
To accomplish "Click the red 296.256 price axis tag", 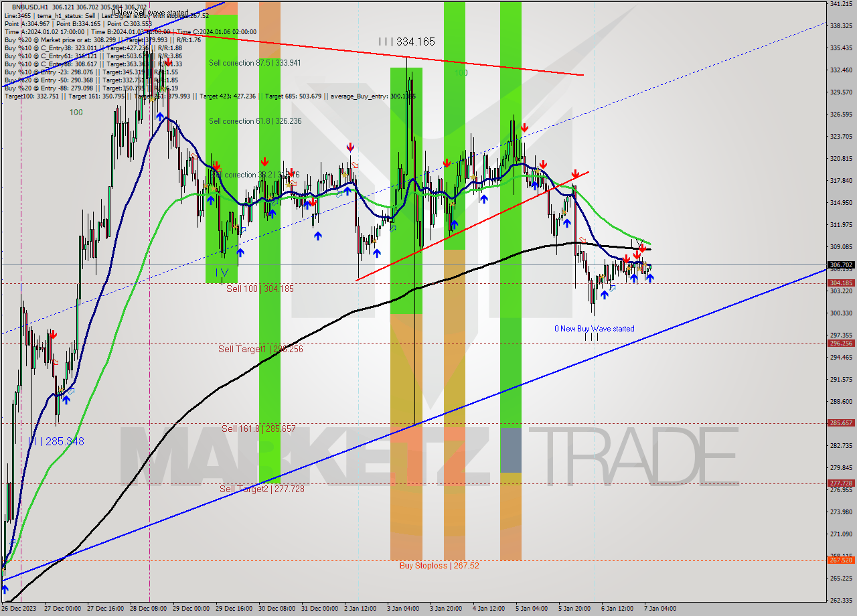I will (x=841, y=343).
